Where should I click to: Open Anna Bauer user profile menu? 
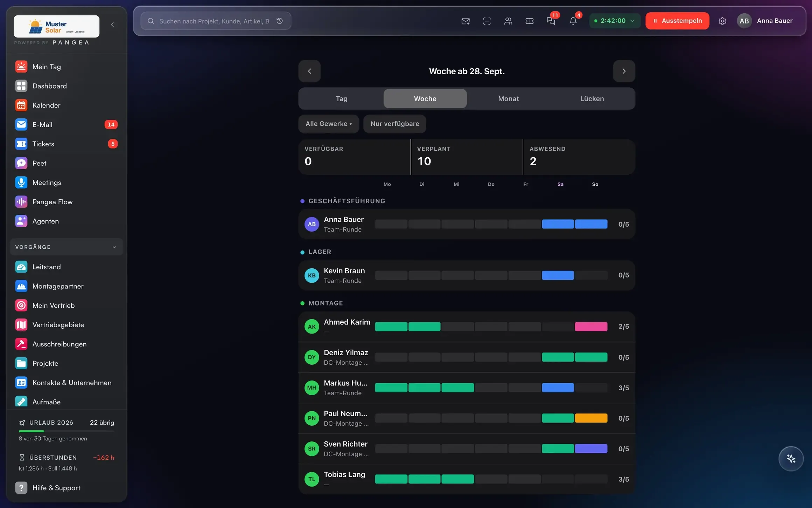(x=765, y=21)
